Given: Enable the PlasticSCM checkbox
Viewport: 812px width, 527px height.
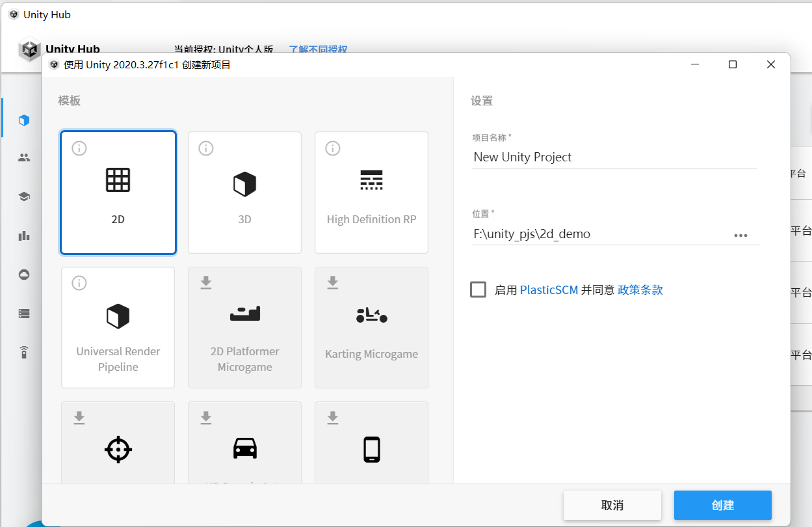Looking at the screenshot, I should pos(478,290).
